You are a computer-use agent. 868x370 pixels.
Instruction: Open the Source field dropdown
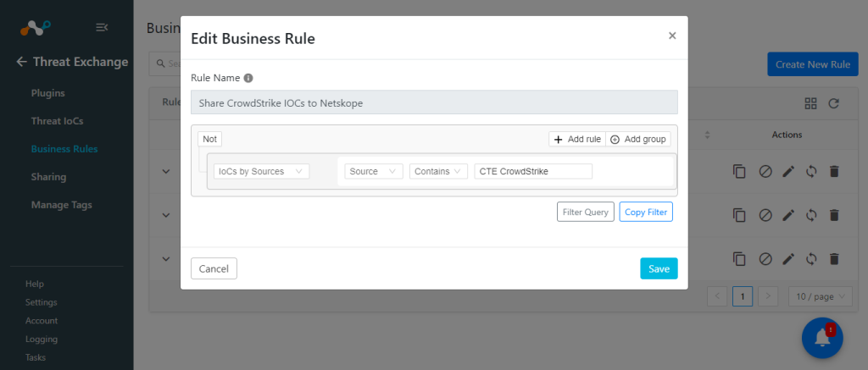pos(374,171)
